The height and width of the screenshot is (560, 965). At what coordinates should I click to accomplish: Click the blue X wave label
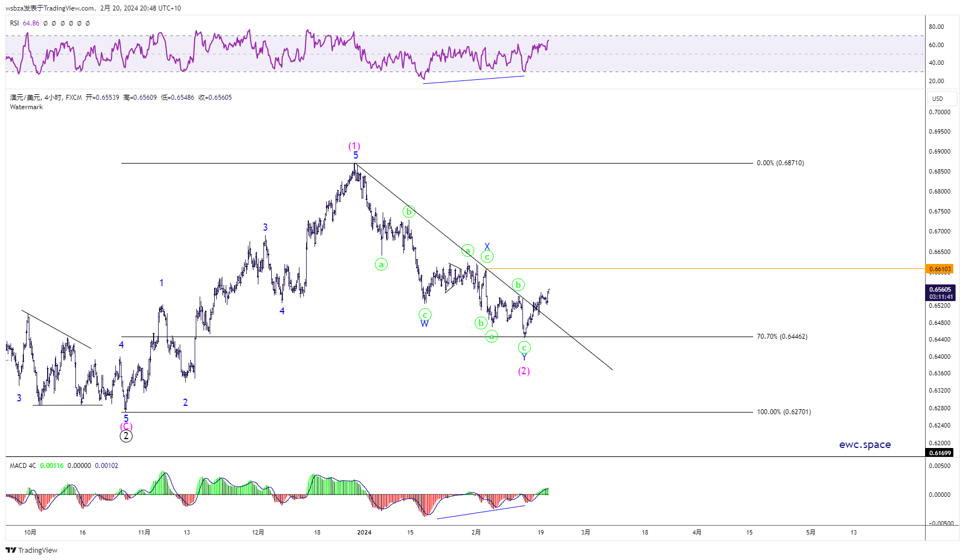487,247
